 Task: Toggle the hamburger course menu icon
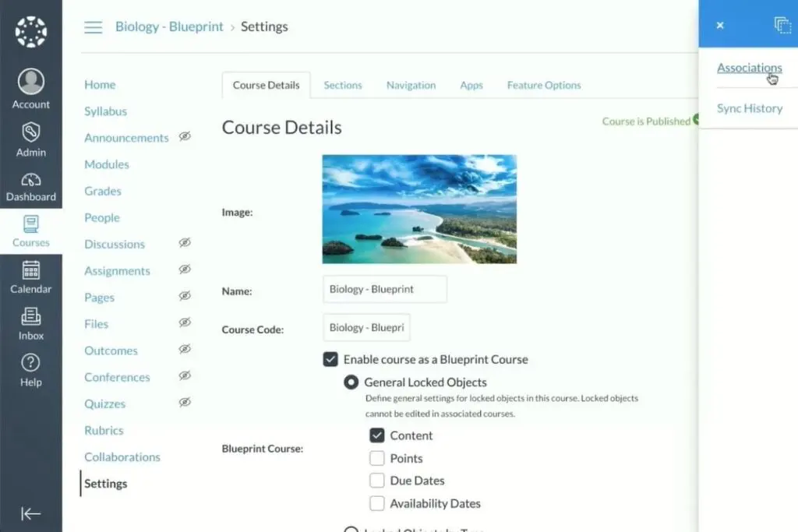[94, 27]
